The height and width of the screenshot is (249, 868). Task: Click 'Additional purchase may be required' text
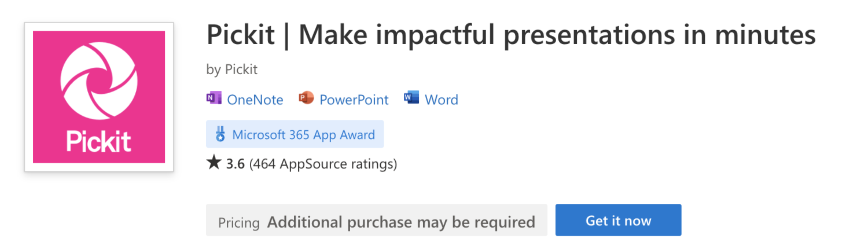400,222
